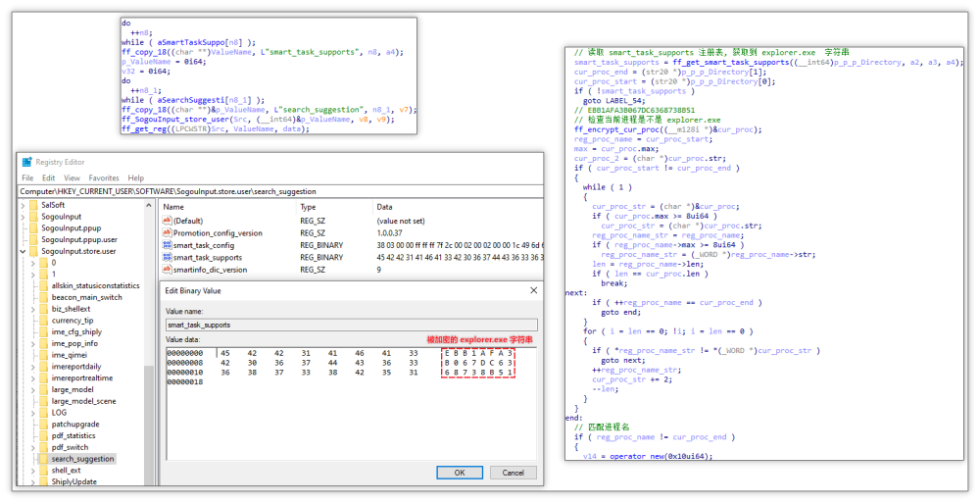Open the File menu
Image resolution: width=980 pixels, height=503 pixels.
tap(27, 178)
